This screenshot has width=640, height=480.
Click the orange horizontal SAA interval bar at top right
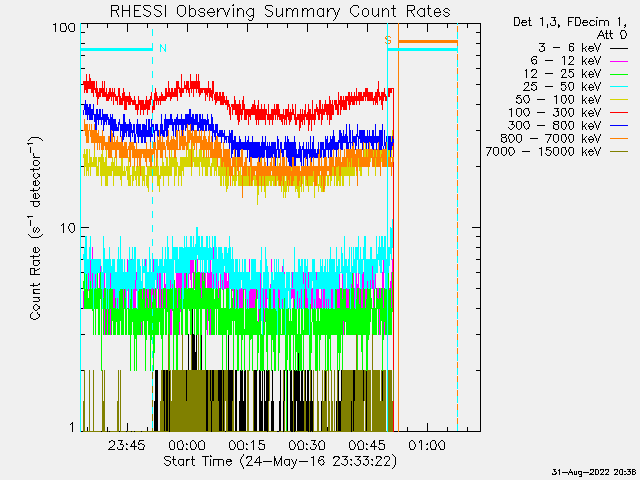[x=428, y=42]
